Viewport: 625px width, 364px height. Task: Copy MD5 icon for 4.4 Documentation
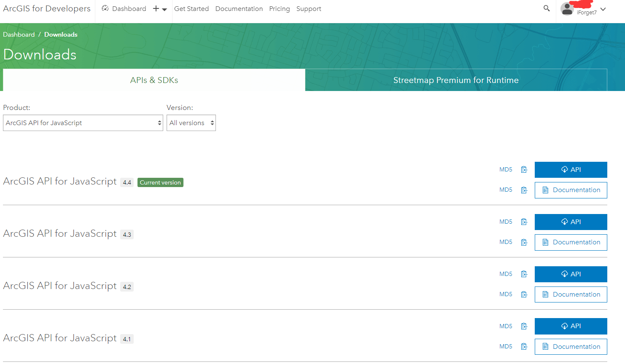point(524,190)
